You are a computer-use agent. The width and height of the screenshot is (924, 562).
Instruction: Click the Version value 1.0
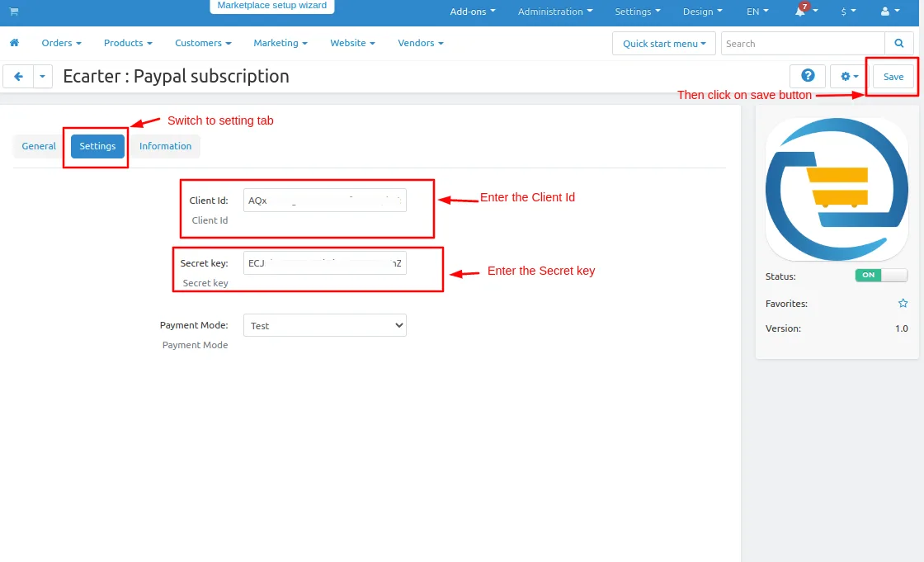[901, 328]
